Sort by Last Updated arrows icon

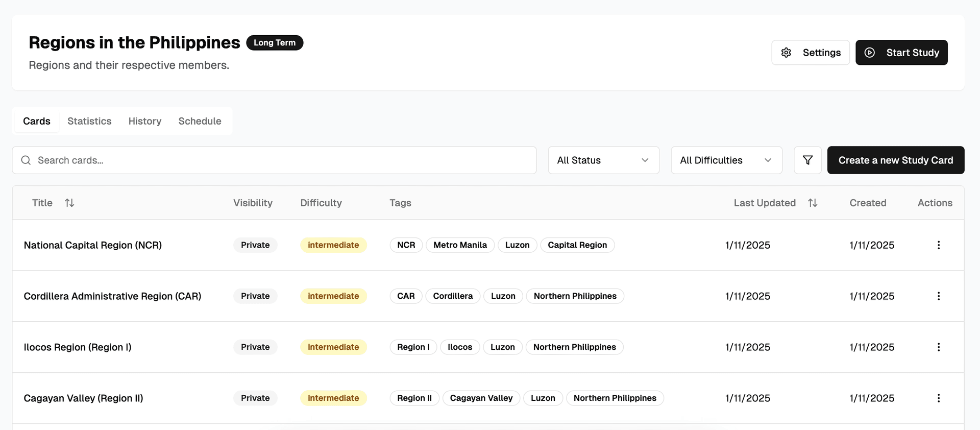click(813, 203)
